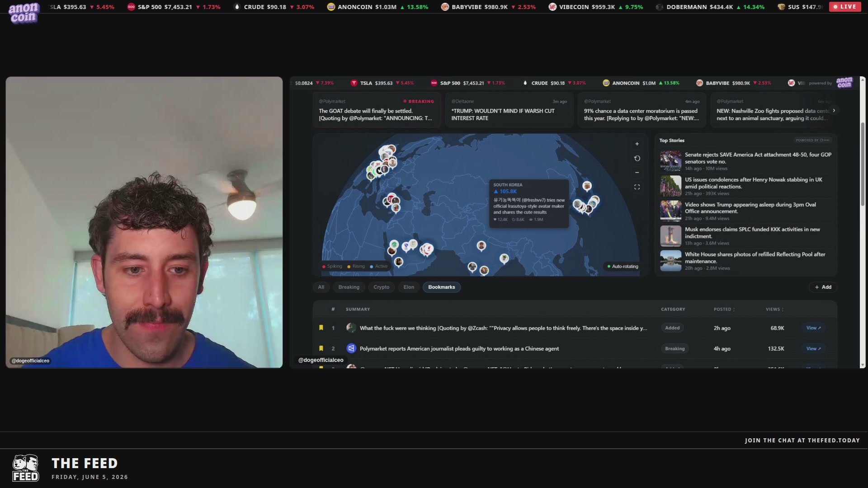Toggle the bookmark flag on row 1

pos(321,328)
